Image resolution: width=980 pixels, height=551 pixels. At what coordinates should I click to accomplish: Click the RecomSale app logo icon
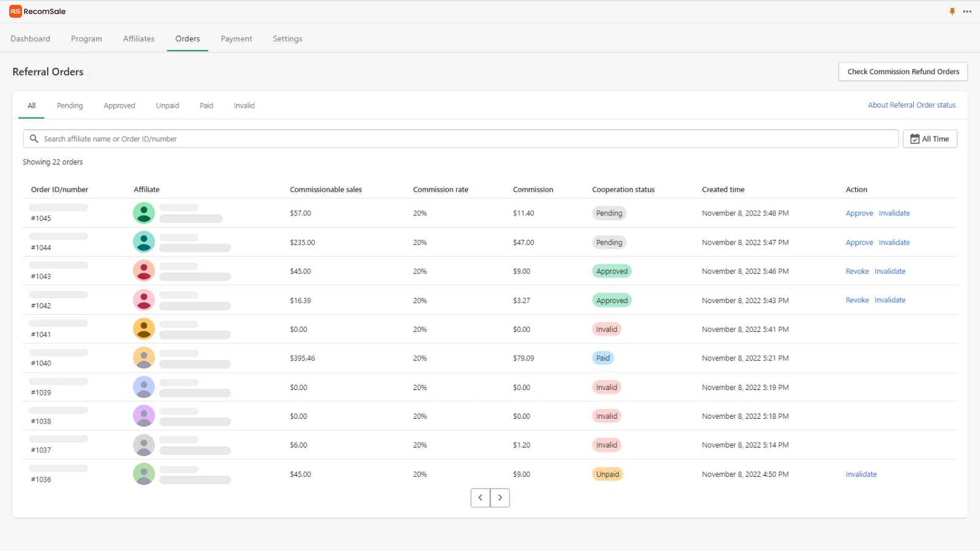(x=15, y=11)
